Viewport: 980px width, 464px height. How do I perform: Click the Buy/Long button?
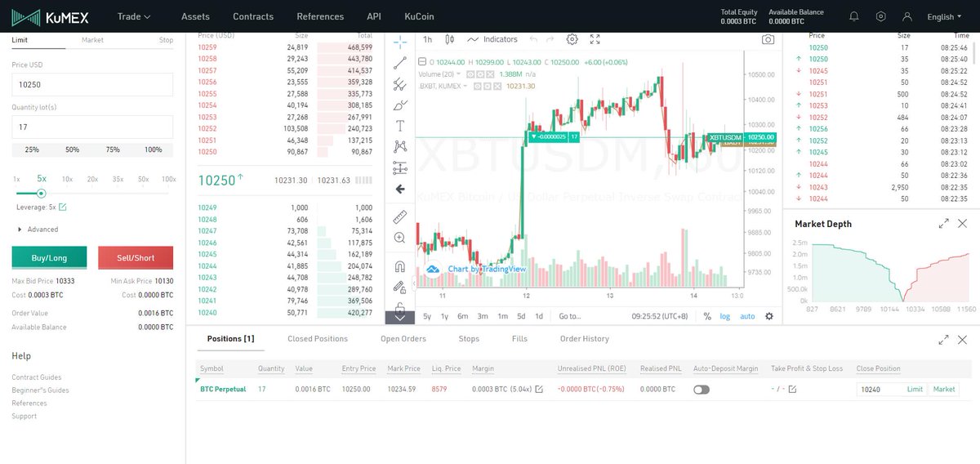coord(49,257)
